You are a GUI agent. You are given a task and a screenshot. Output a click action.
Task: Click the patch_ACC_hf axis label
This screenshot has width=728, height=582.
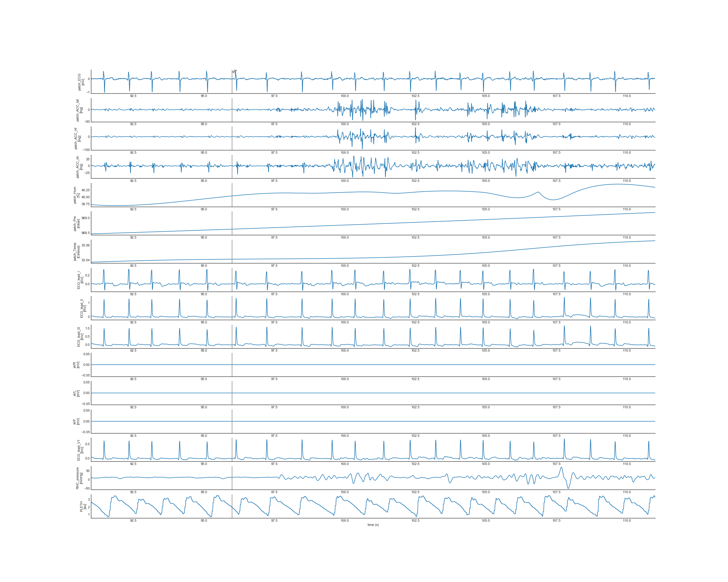[x=77, y=138]
